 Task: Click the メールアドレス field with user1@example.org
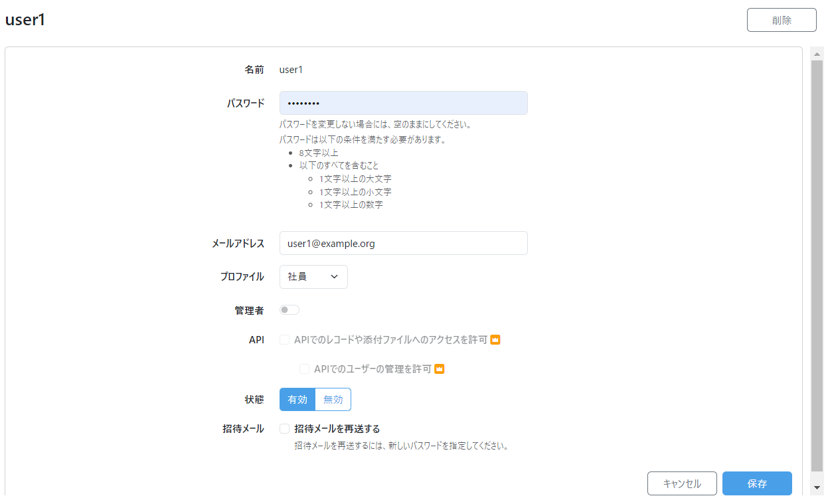click(403, 243)
